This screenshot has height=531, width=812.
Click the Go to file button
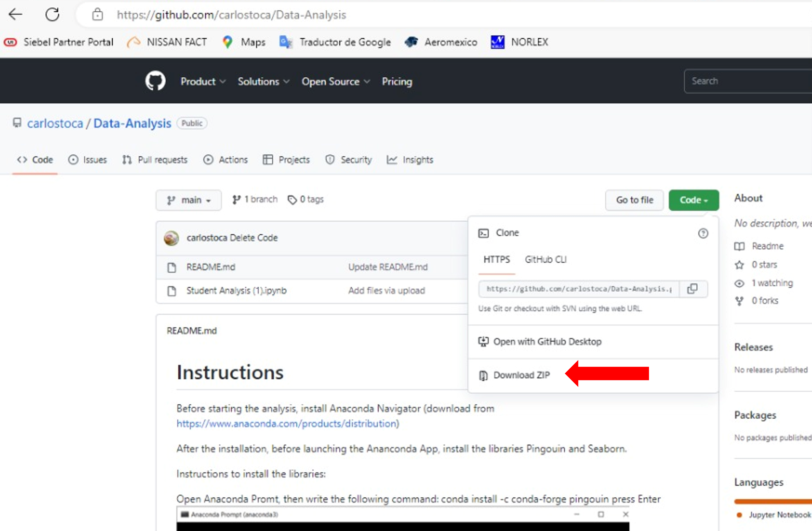coord(635,200)
